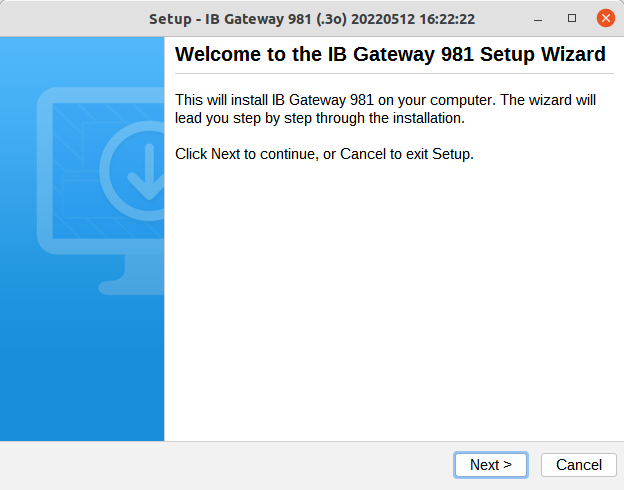Minimize the Setup wizard window
This screenshot has height=490, width=624.
pyautogui.click(x=539, y=18)
